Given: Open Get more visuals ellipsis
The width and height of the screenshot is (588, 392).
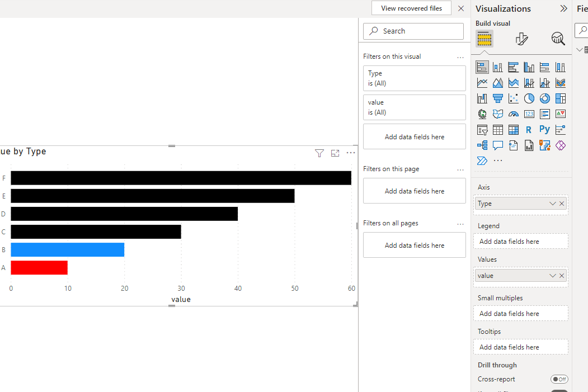Looking at the screenshot, I should (497, 161).
